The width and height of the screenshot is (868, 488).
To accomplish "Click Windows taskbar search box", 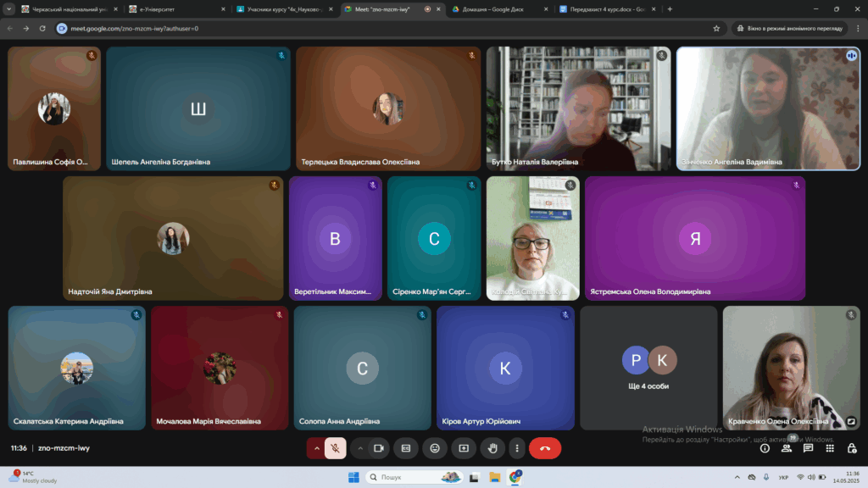I will [415, 477].
